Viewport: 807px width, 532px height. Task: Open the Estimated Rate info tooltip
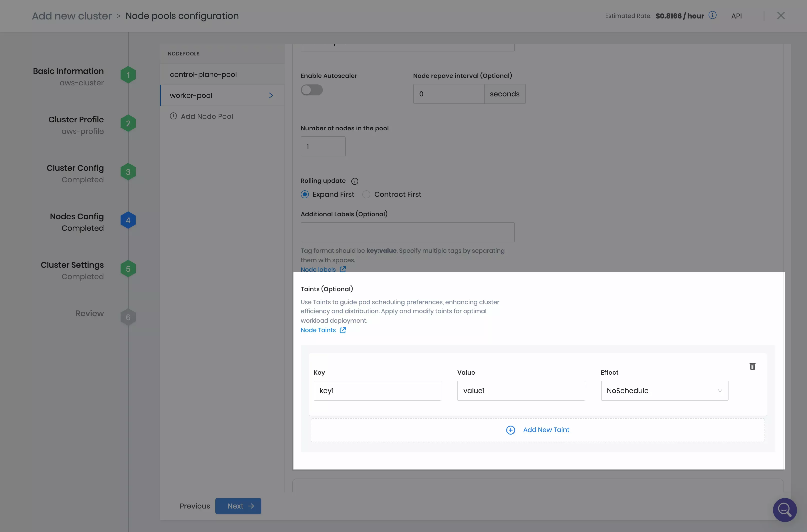pyautogui.click(x=712, y=15)
